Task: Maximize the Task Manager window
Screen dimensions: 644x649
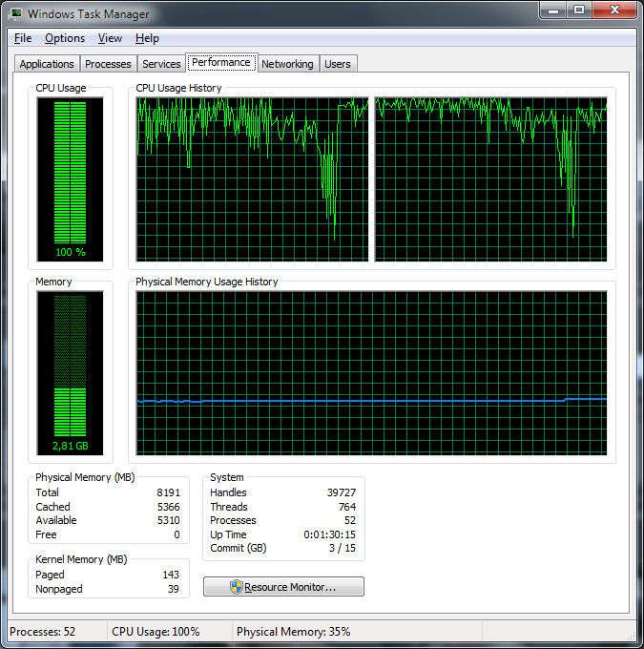Action: click(579, 10)
